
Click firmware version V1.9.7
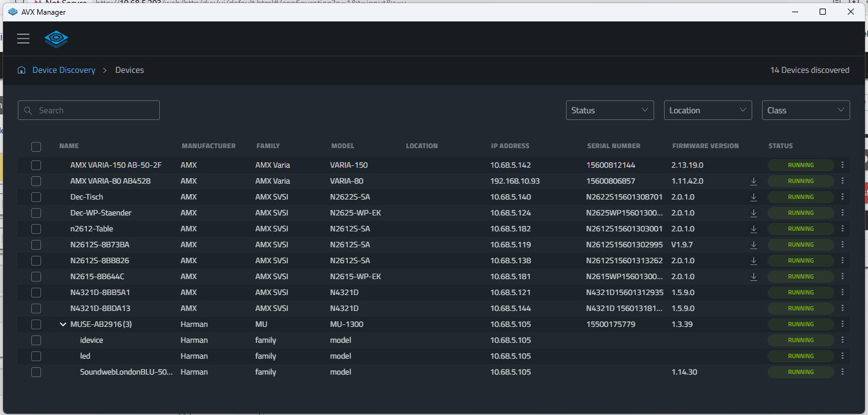click(683, 245)
